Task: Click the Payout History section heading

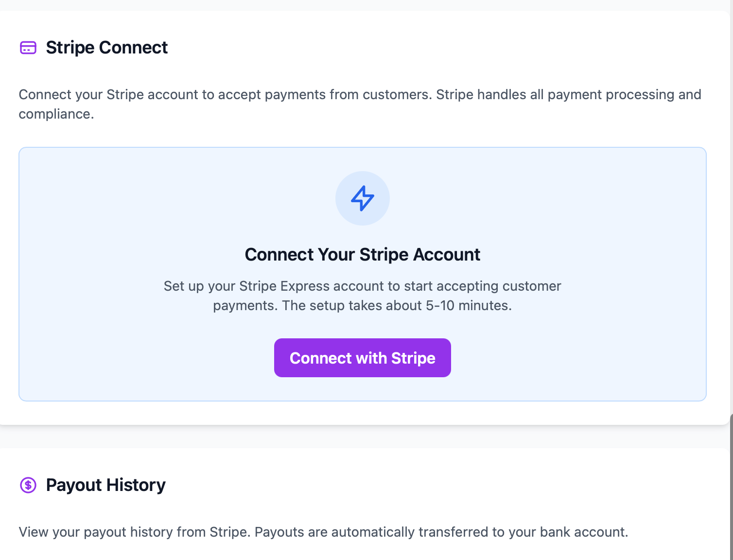Action: [x=105, y=485]
